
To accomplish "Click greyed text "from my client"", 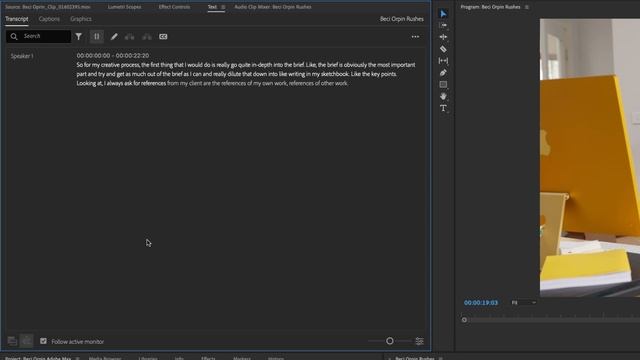I will tap(184, 83).
